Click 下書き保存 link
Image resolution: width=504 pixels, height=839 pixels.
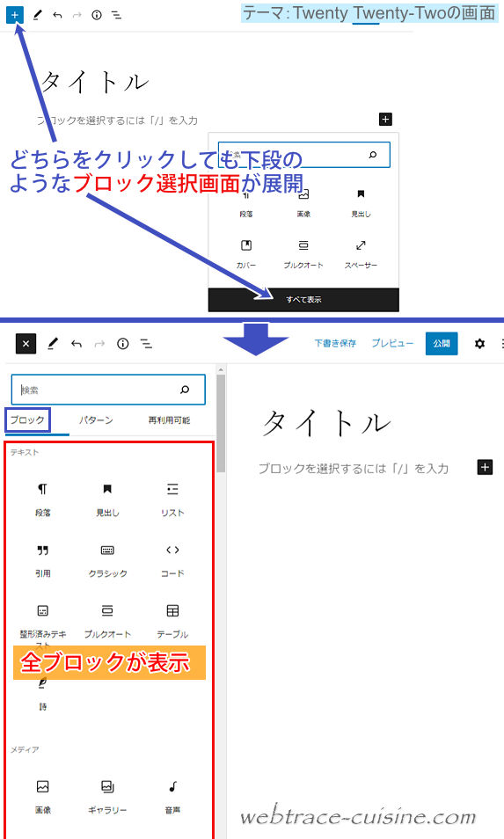335,344
